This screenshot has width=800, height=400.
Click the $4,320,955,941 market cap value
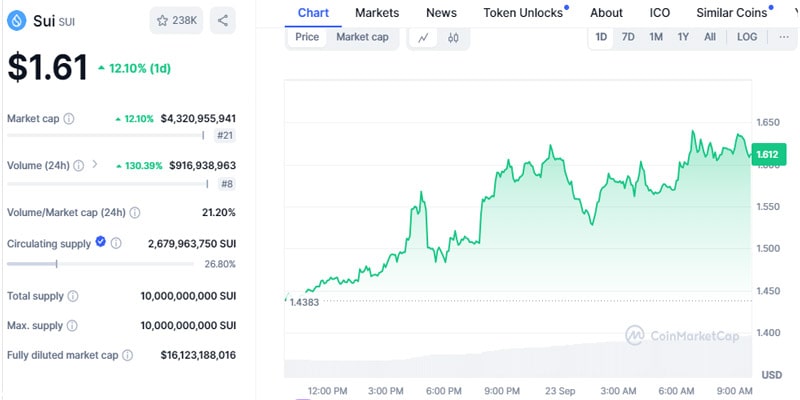(198, 119)
